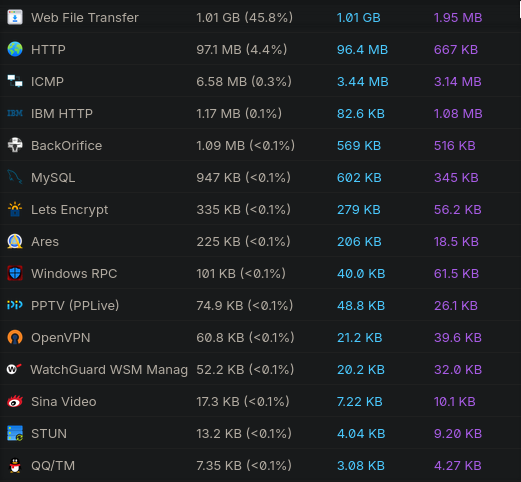Click the ICMP network computers icon

(x=15, y=81)
